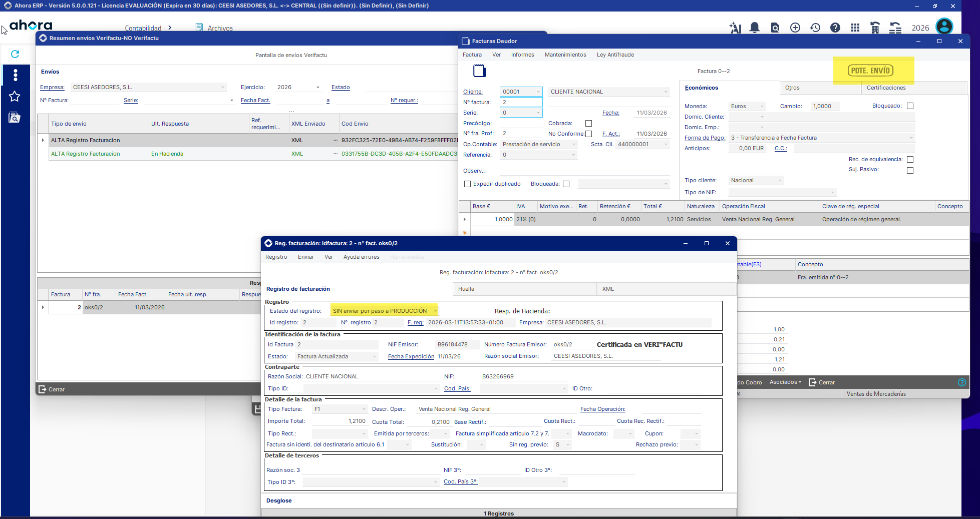Open XML ellipsis for the En Hacienda row
This screenshot has height=519, width=980.
336,154
